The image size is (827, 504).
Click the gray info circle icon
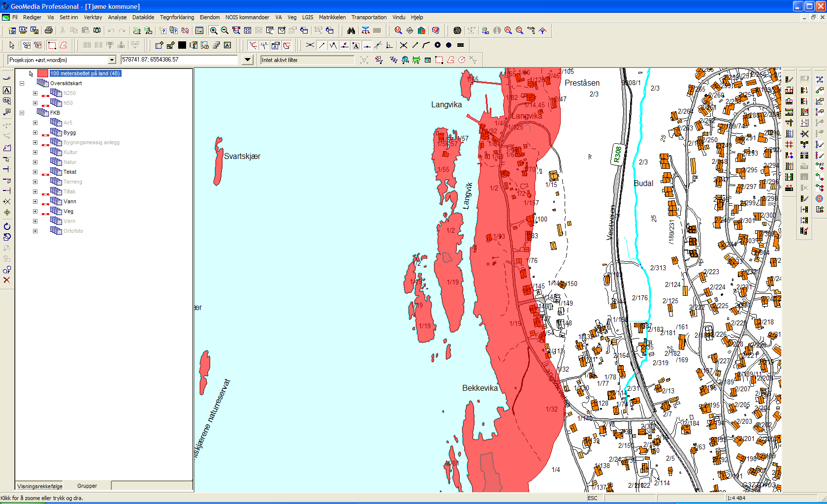point(497,31)
